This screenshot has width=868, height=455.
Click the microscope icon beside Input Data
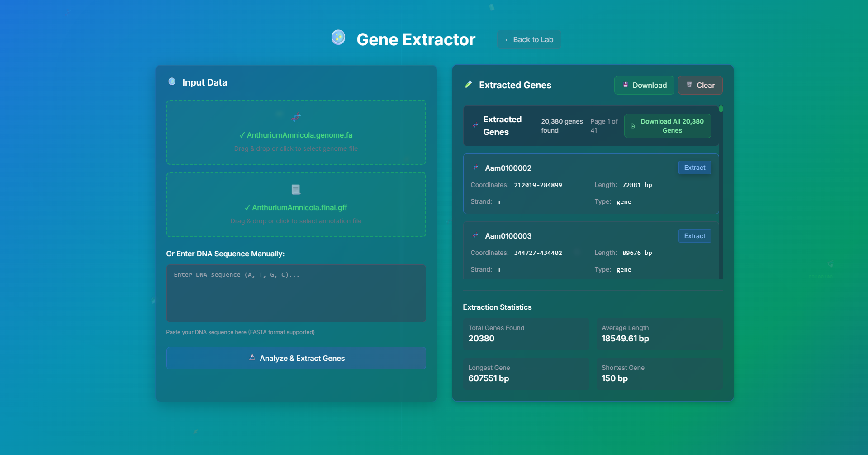pos(171,82)
